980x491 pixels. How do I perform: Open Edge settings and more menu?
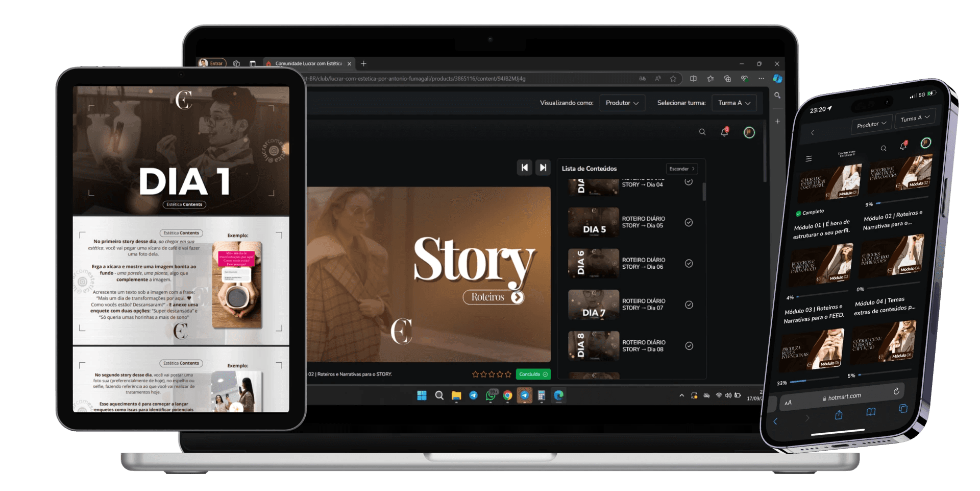pos(761,79)
